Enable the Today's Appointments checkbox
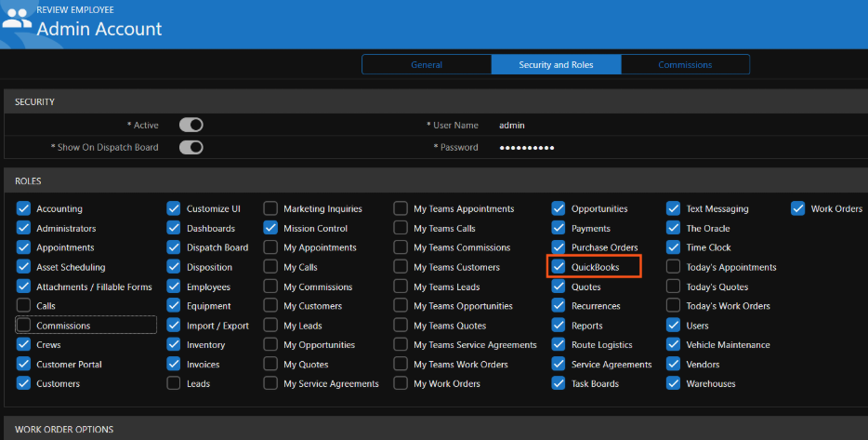 pyautogui.click(x=673, y=267)
